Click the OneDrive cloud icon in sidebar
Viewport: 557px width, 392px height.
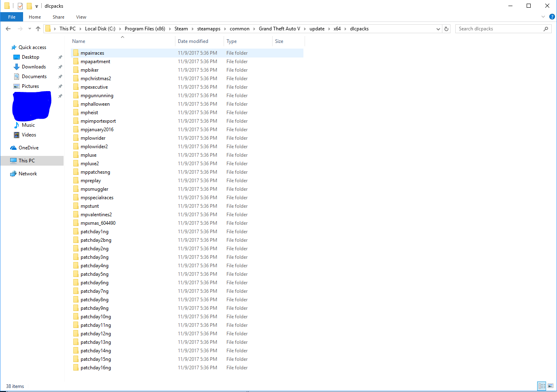tap(13, 147)
